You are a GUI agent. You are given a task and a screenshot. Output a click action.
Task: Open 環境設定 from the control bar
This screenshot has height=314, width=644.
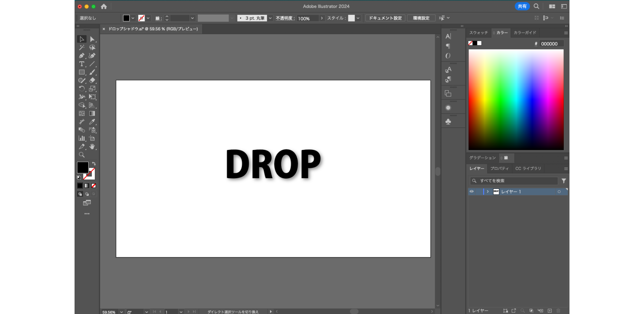coord(421,18)
